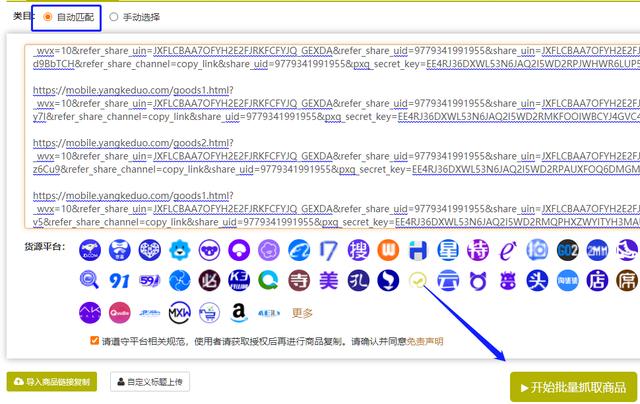
Task: Click inside the product links text area
Action: click(332, 136)
